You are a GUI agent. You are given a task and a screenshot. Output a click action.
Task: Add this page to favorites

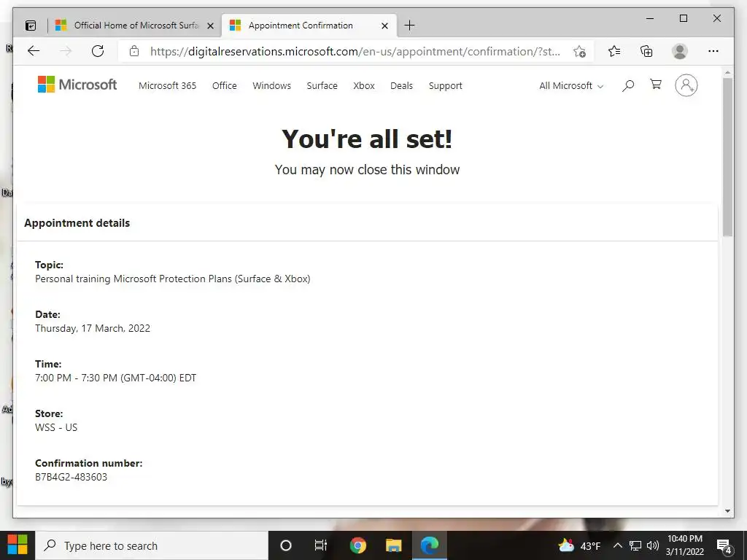click(x=579, y=52)
